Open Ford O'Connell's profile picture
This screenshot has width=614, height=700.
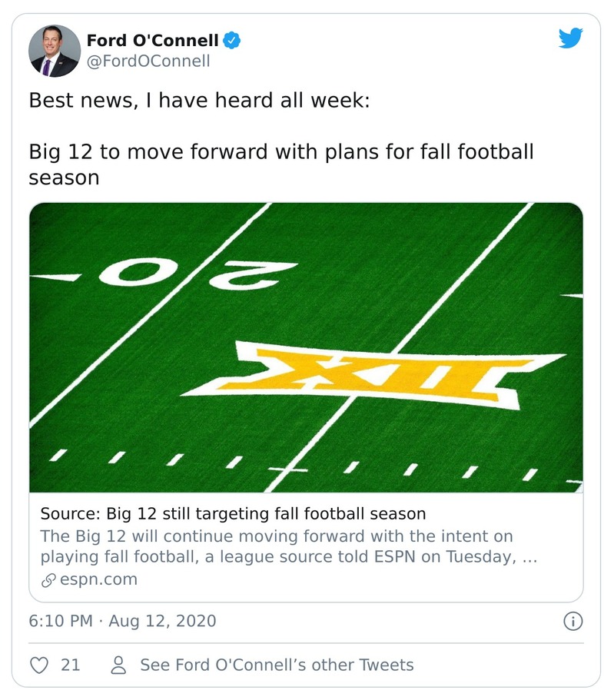click(x=55, y=50)
